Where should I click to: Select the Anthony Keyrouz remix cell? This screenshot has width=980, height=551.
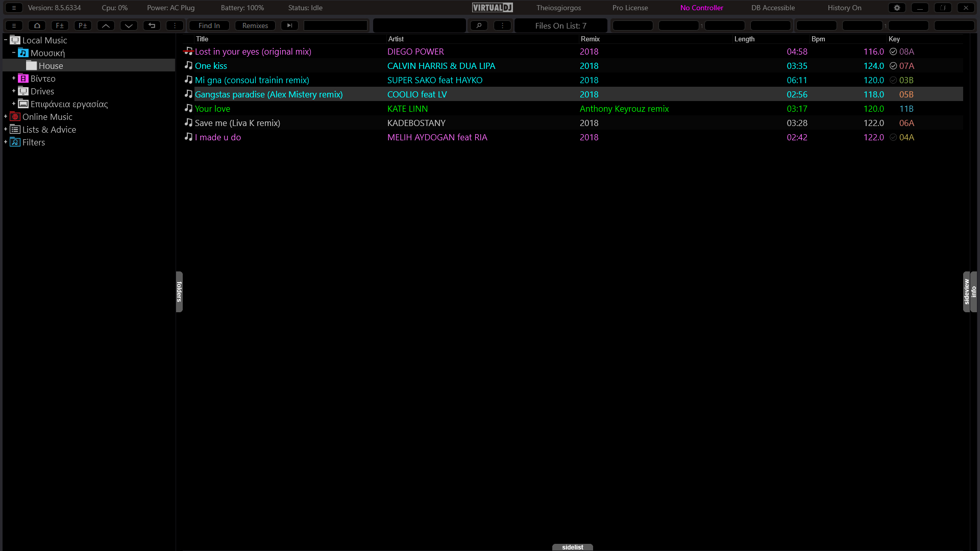pyautogui.click(x=624, y=109)
